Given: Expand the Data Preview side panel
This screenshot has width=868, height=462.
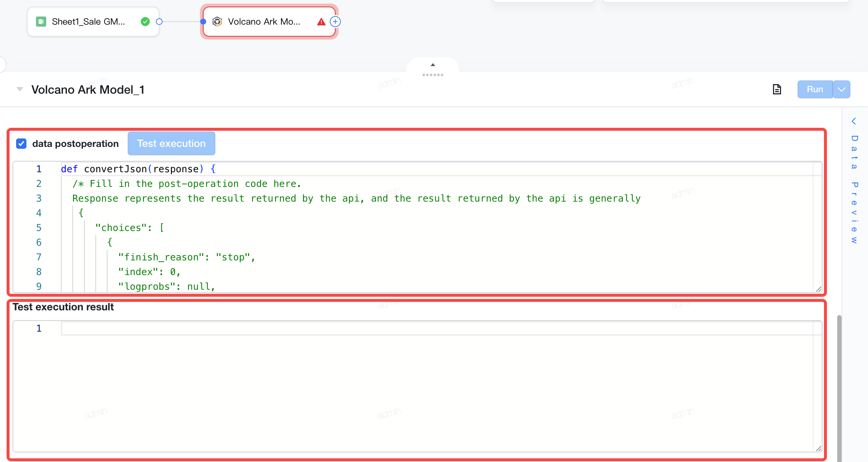Looking at the screenshot, I should (x=854, y=180).
